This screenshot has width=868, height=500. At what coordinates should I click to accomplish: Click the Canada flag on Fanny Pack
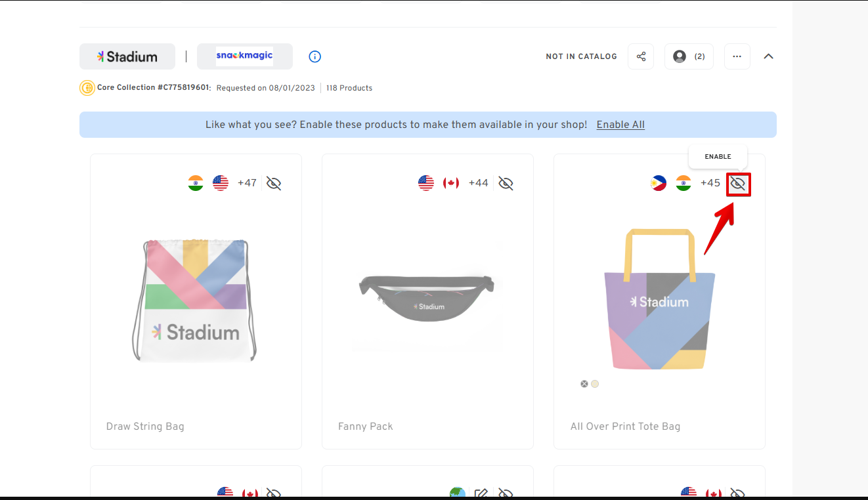[451, 183]
